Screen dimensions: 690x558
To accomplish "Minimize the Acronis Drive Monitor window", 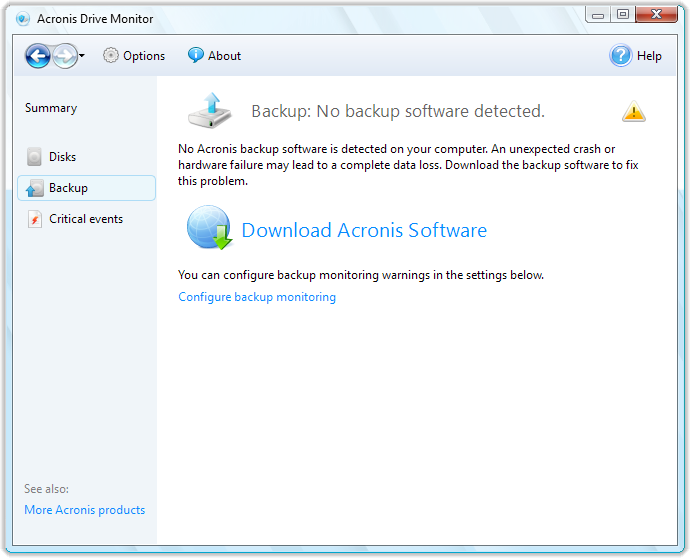I will pyautogui.click(x=598, y=15).
